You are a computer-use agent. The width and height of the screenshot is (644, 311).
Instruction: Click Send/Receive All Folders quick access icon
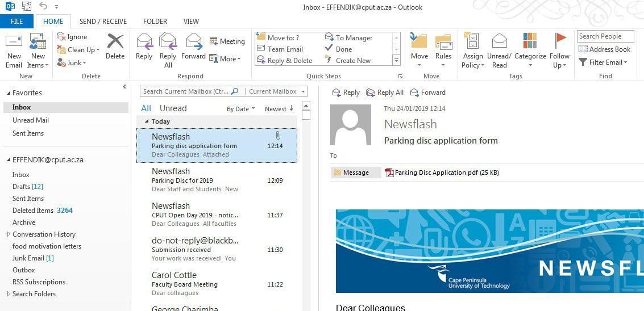tap(27, 6)
